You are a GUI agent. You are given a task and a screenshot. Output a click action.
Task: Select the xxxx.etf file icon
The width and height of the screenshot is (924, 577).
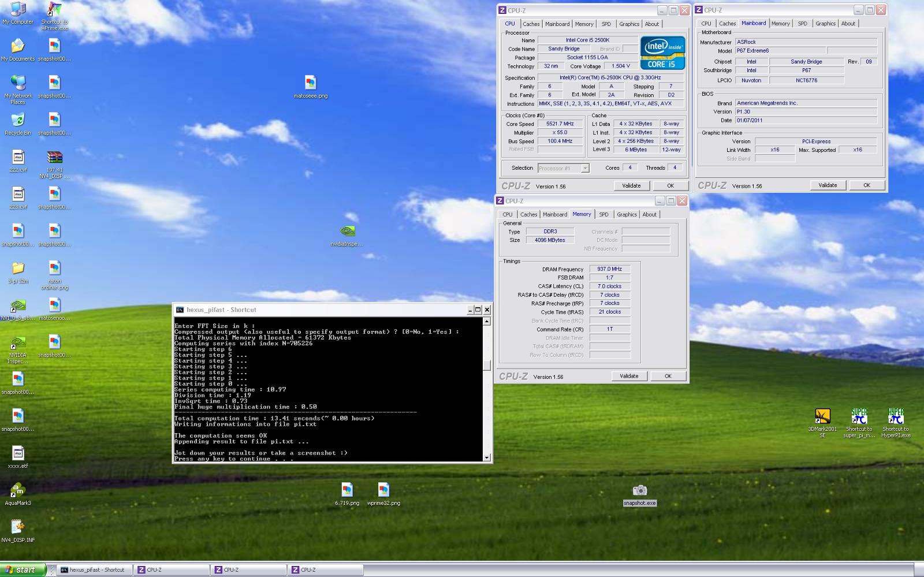[18, 457]
